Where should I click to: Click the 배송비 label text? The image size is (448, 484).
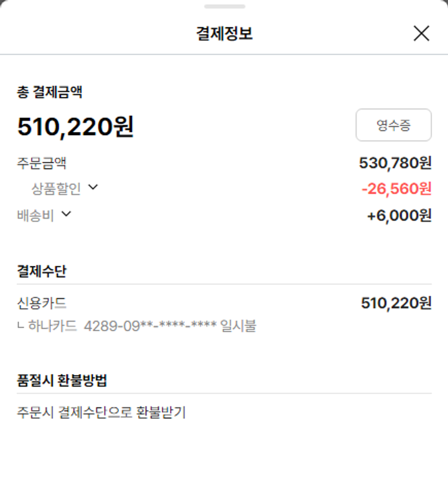[x=35, y=215]
